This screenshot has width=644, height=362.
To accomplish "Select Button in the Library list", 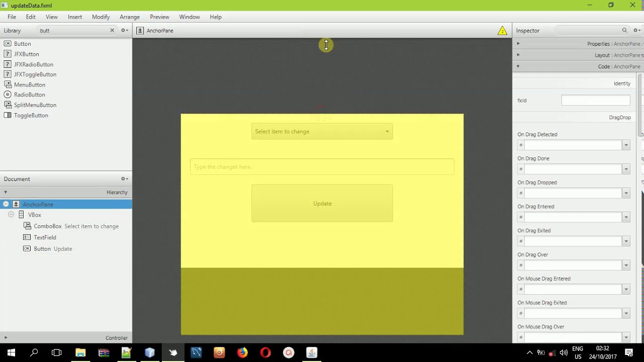I will tap(22, 44).
